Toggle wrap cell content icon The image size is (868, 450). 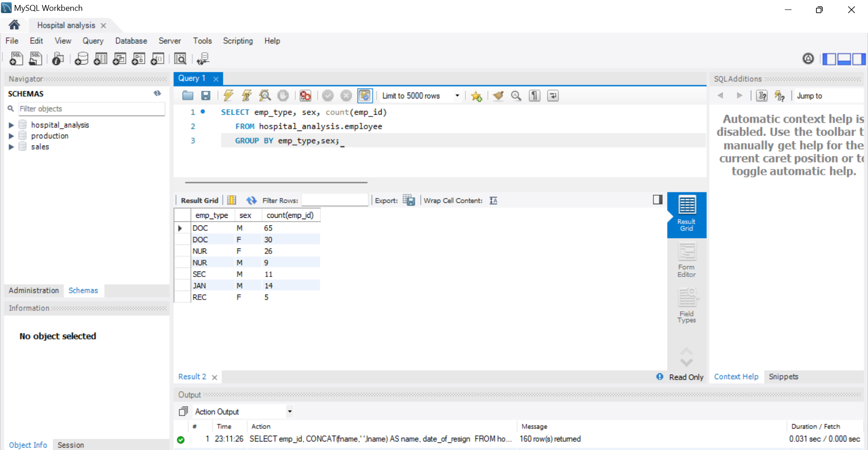[x=493, y=200]
